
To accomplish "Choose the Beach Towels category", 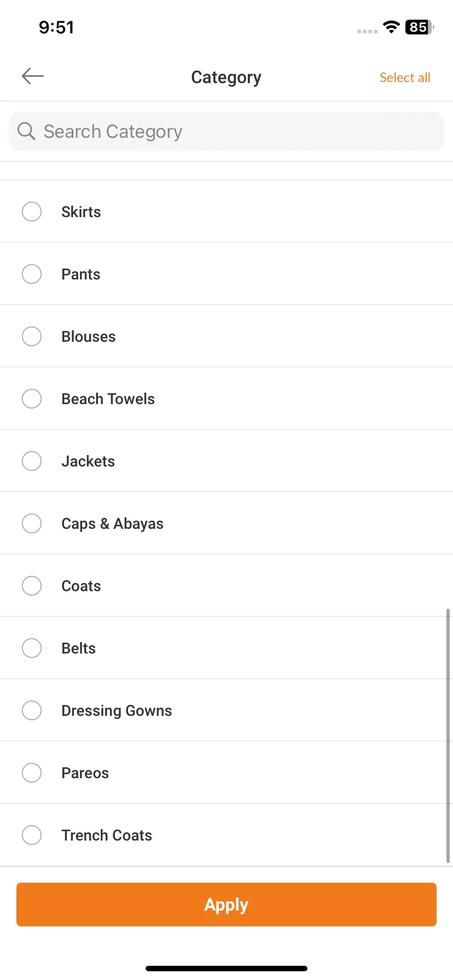I will (x=226, y=399).
